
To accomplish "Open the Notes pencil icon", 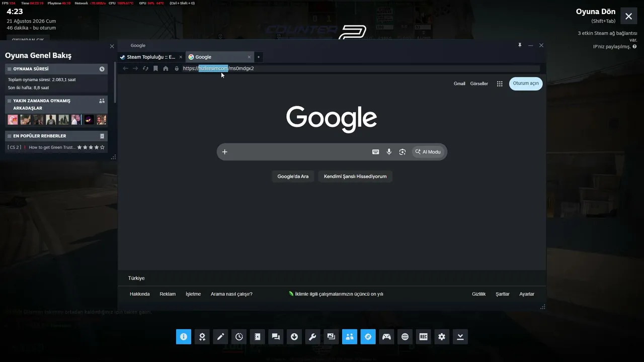I will (220, 337).
